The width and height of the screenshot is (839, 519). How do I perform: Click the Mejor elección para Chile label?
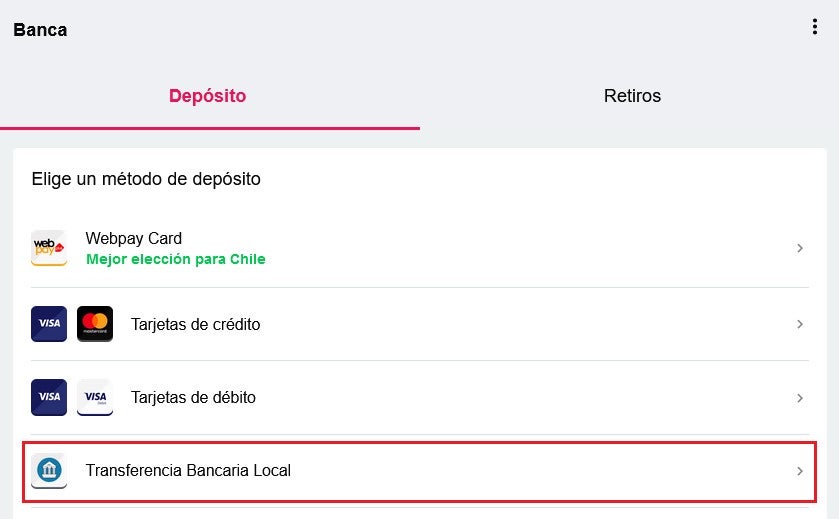pyautogui.click(x=176, y=259)
